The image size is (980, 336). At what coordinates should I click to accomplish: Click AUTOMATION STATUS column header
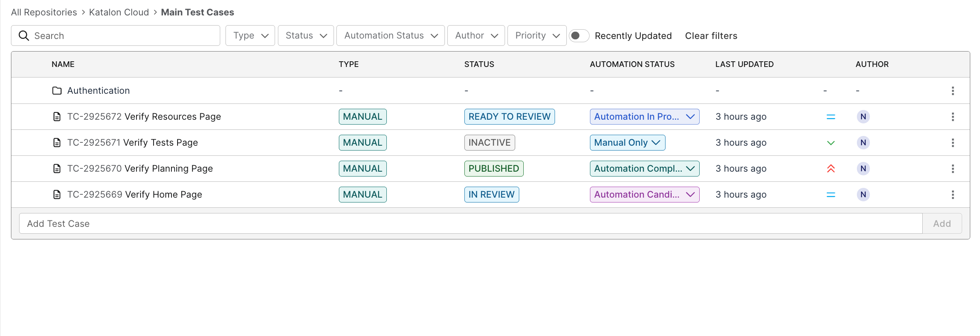click(x=632, y=64)
